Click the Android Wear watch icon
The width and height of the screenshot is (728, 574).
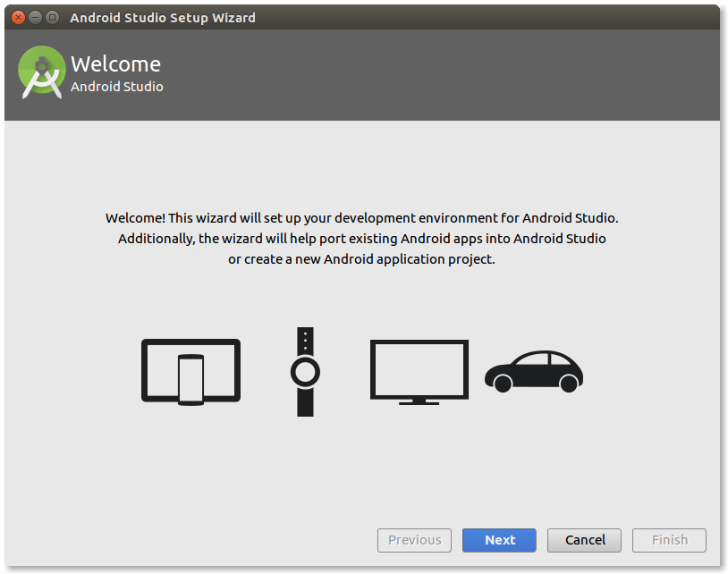coord(305,372)
